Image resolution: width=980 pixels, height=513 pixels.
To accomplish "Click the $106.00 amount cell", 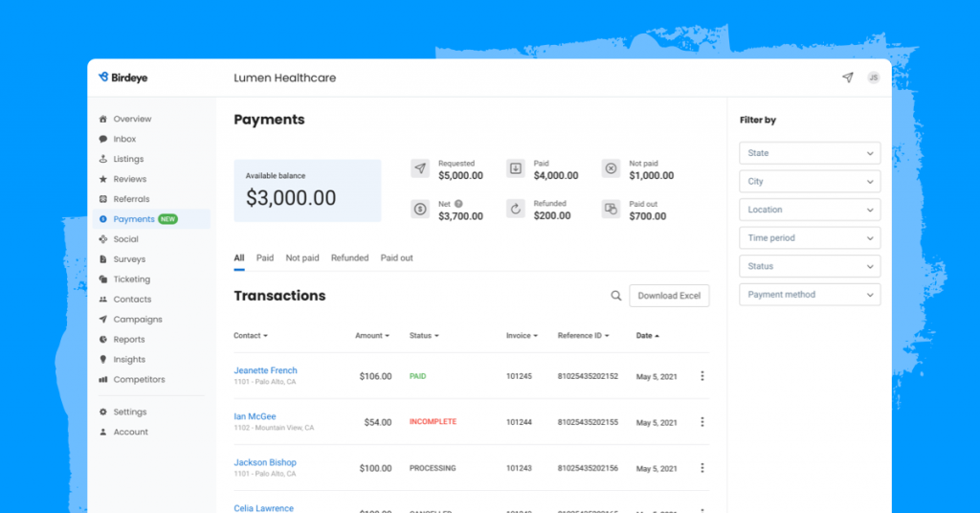I will pyautogui.click(x=375, y=376).
